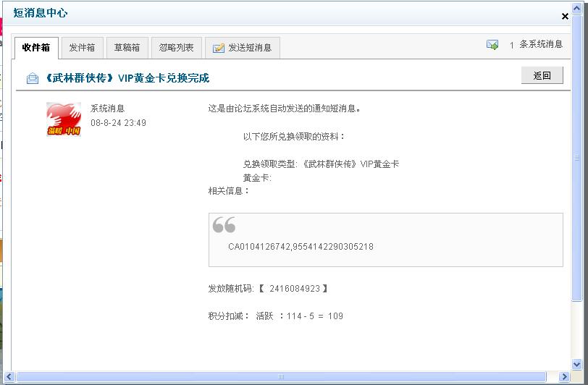This screenshot has width=588, height=385.
Task: Select the 忽略列表 tab
Action: [176, 48]
